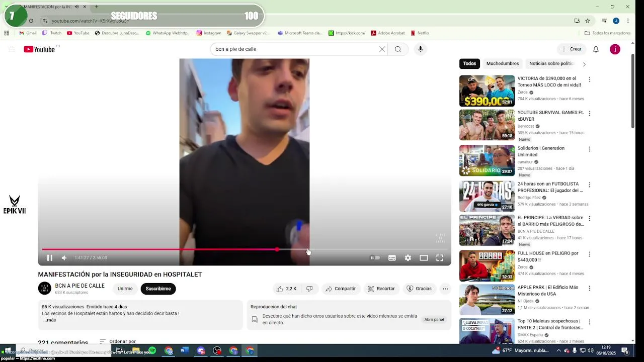Open Windows notification center icon

pos(625,350)
